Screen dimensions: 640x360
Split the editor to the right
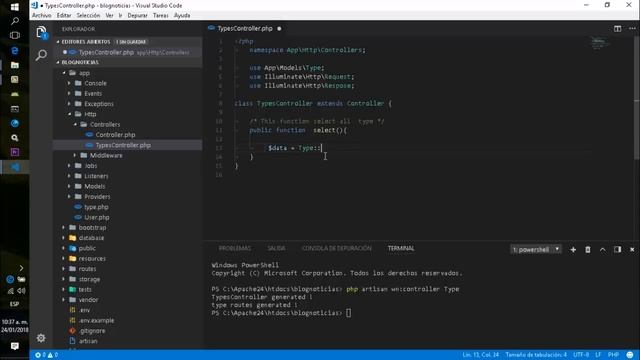617,29
